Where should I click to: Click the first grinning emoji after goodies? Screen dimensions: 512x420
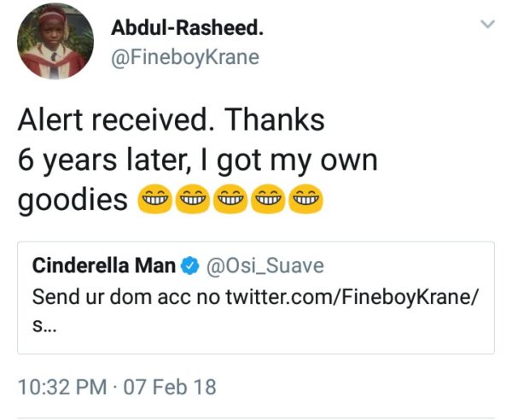pyautogui.click(x=154, y=201)
